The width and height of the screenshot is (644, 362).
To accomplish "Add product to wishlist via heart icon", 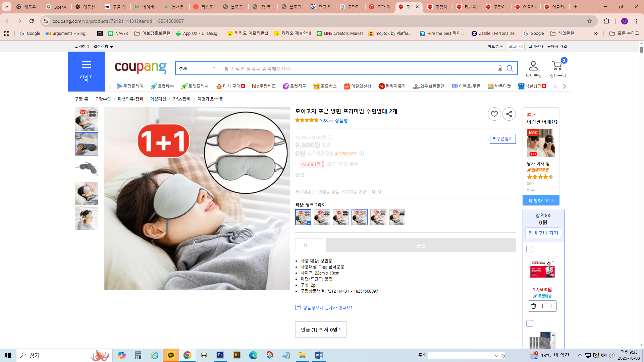I will pos(494,114).
